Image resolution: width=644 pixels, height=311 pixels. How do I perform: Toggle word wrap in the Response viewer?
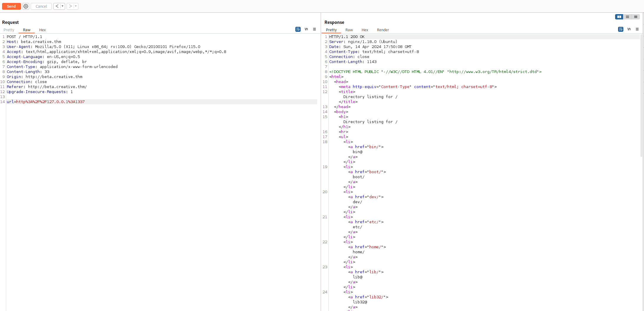coord(621,29)
